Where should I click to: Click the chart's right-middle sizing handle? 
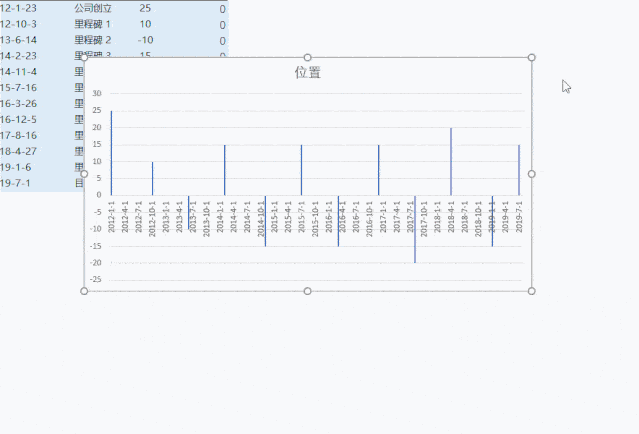pyautogui.click(x=531, y=174)
